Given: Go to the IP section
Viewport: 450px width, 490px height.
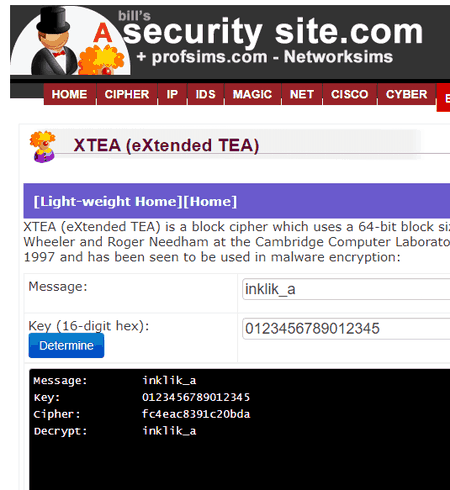Looking at the screenshot, I should tap(172, 94).
